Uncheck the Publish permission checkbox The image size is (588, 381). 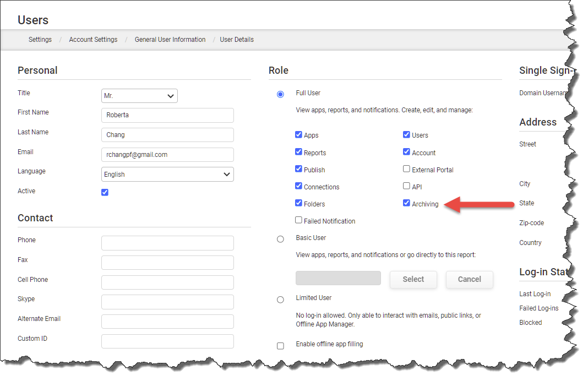(x=298, y=168)
